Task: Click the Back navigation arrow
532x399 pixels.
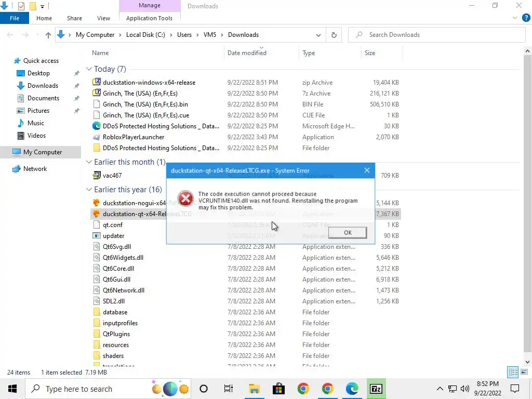Action: pyautogui.click(x=10, y=35)
